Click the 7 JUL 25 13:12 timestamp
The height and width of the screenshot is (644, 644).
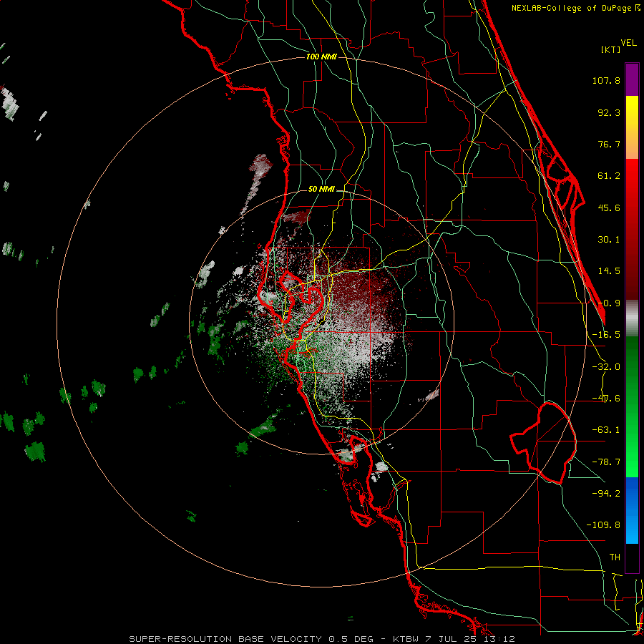(x=469, y=639)
